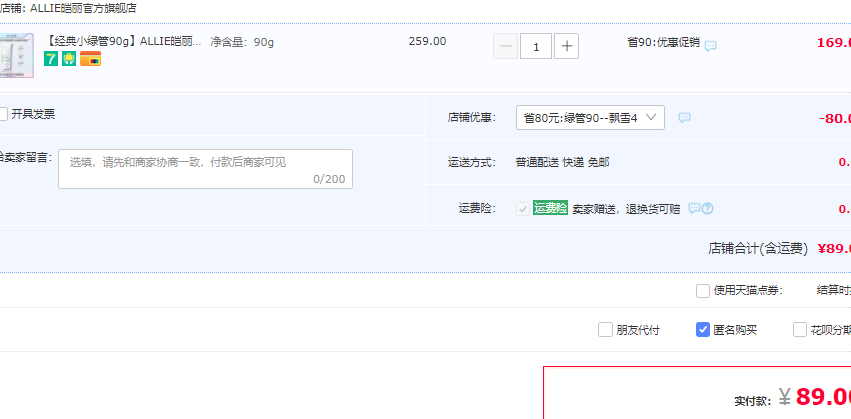Click the seller message text box
This screenshot has height=419, width=851.
tap(206, 169)
